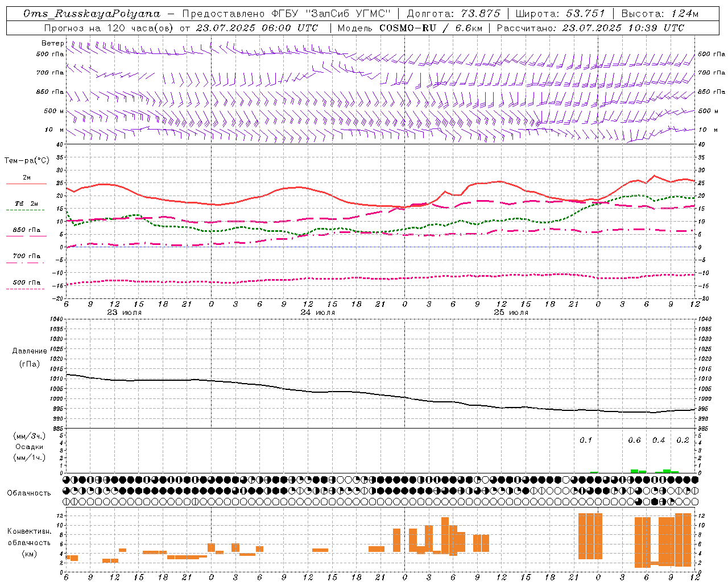Select the Облачность cloud cover label
Screen dimensions: 728x582
(x=29, y=493)
